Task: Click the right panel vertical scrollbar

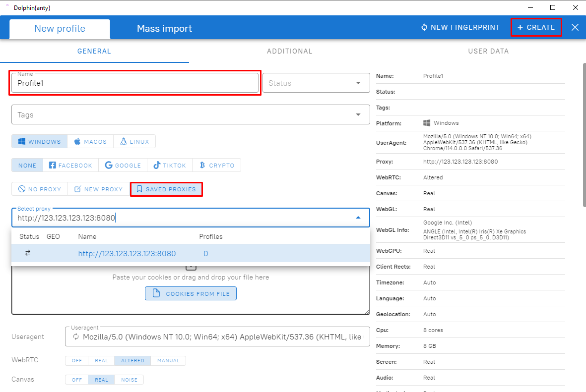Action: point(584,135)
